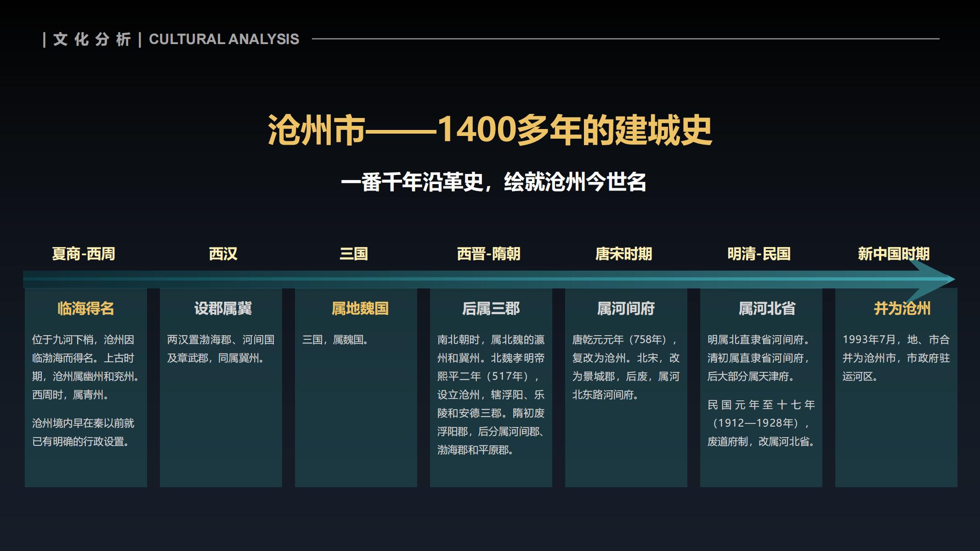Viewport: 980px width, 551px height.
Task: Select the card heading '属河北省'
Action: point(767,308)
